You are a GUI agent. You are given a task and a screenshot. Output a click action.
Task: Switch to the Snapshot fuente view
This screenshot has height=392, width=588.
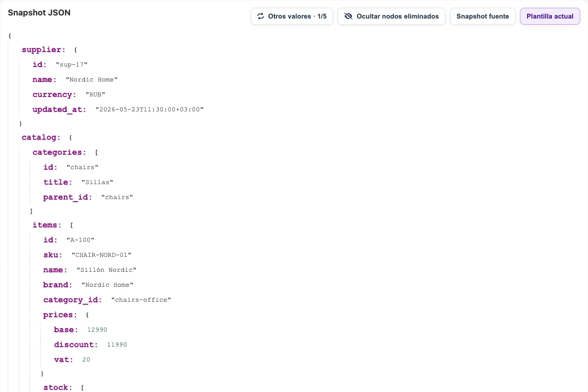483,16
